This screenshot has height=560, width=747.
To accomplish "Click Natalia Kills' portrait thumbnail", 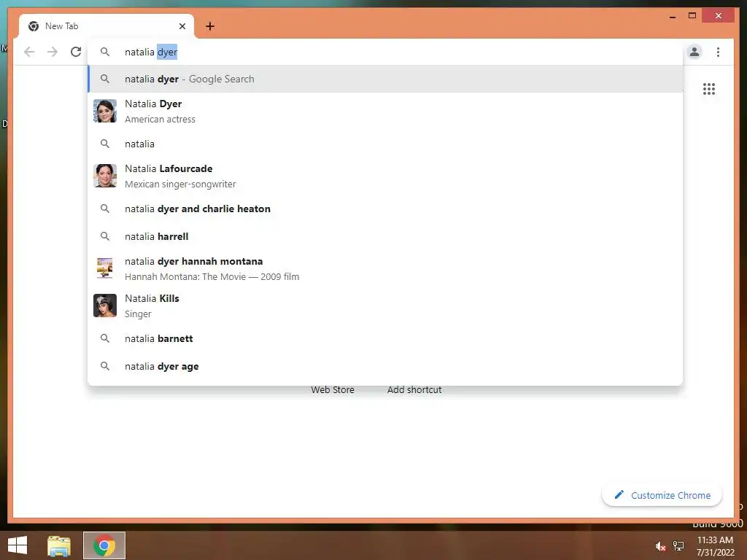I will (x=105, y=306).
